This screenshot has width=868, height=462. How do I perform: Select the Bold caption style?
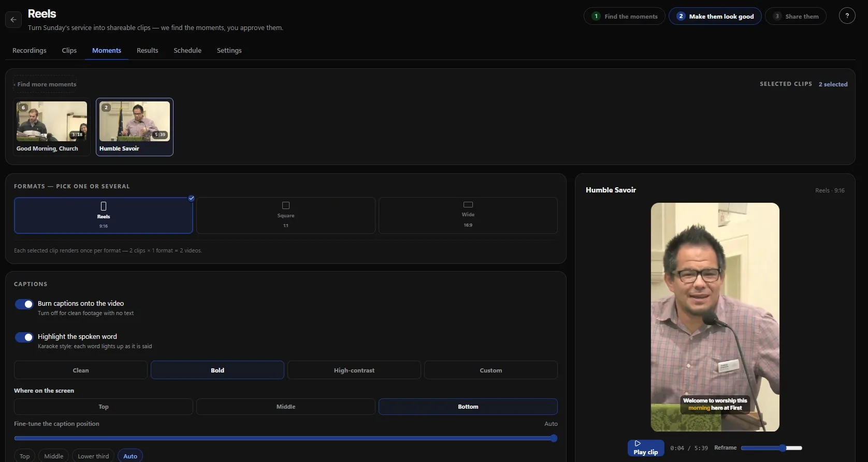pos(218,370)
